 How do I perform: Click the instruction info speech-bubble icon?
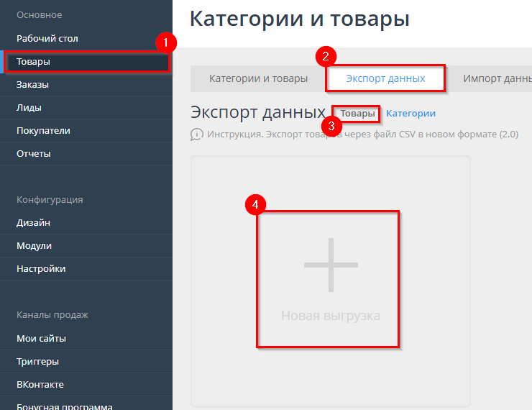pyautogui.click(x=197, y=135)
